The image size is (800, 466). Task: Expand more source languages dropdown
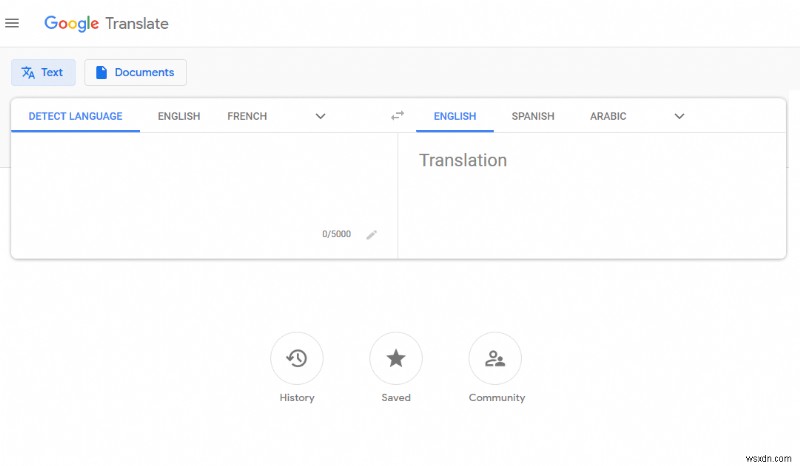tap(320, 116)
